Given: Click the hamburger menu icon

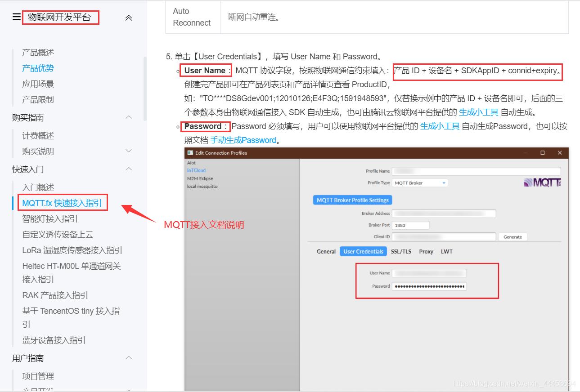Looking at the screenshot, I should click(x=17, y=17).
